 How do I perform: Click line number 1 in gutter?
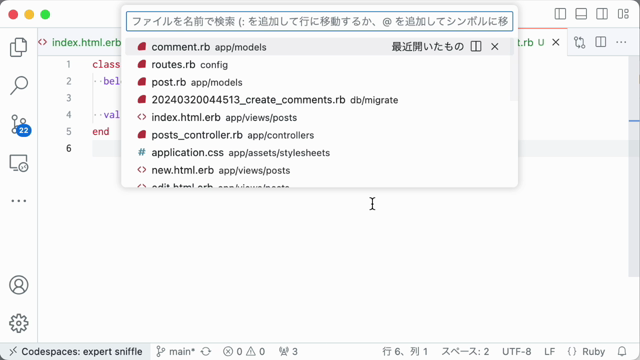pos(69,64)
